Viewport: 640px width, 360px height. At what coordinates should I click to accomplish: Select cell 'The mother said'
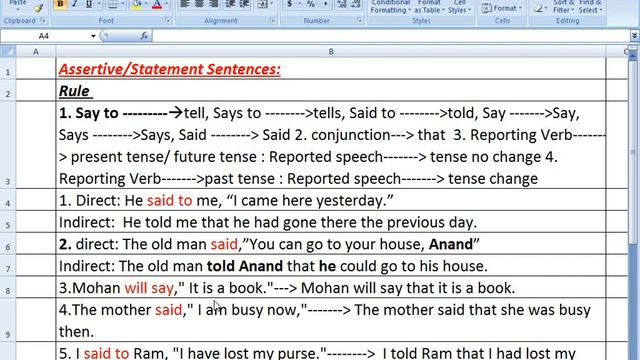click(331, 320)
